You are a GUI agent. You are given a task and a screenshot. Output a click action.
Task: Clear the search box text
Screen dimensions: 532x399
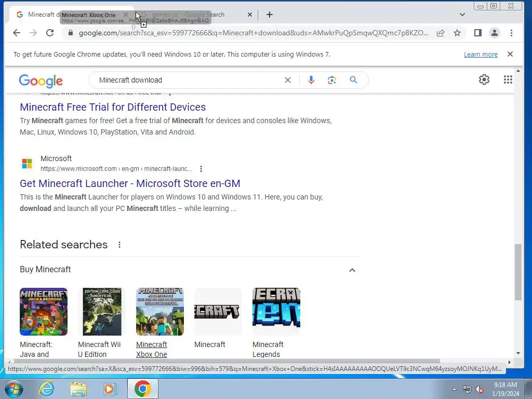coord(288,80)
